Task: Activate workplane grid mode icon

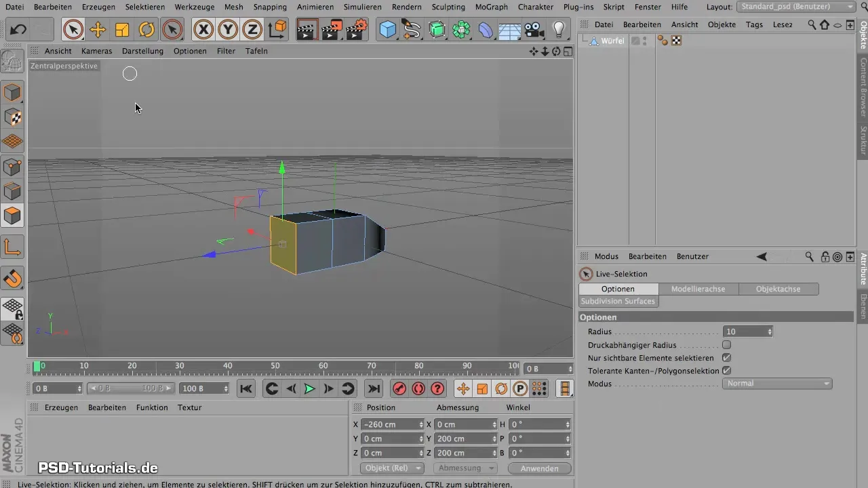Action: [x=13, y=142]
